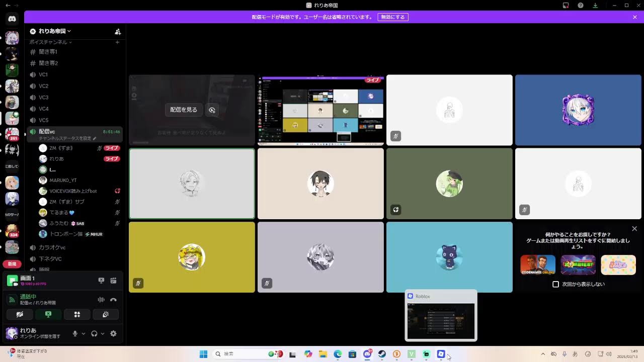This screenshot has width=644, height=362.
Task: Open the invite members icon beside れりあ帝国
Action: (118, 31)
